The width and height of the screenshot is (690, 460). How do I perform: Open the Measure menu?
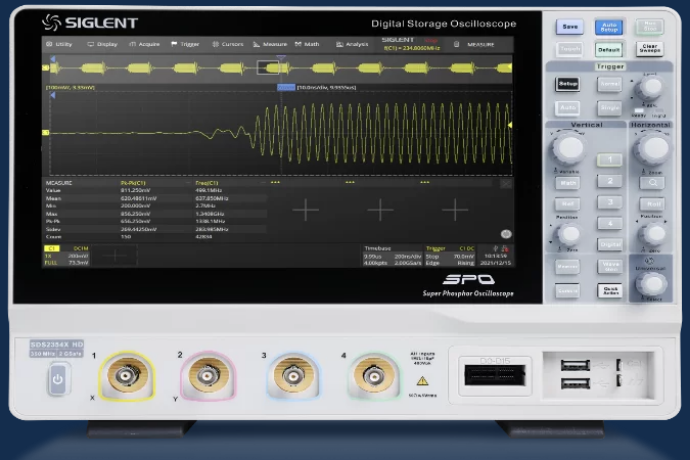[x=270, y=44]
